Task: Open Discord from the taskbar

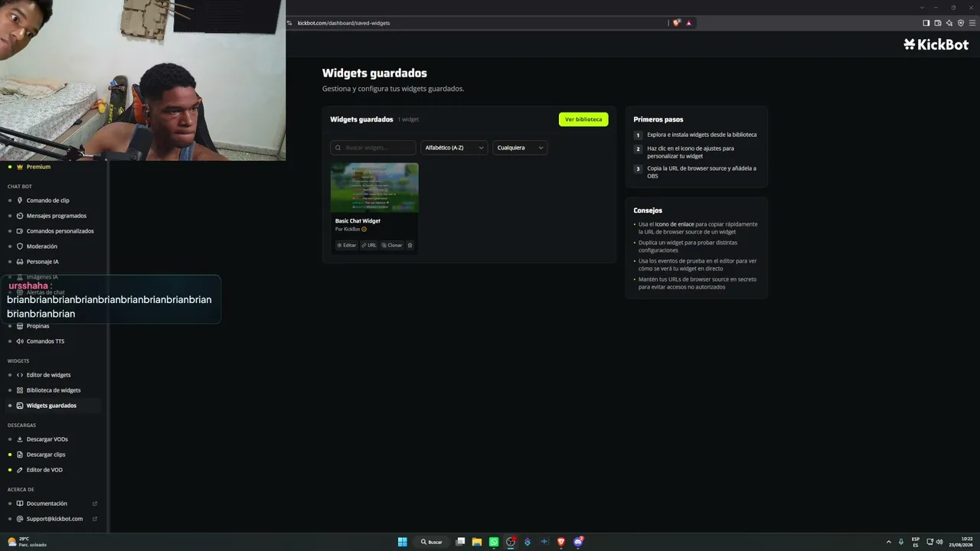Action: point(578,542)
